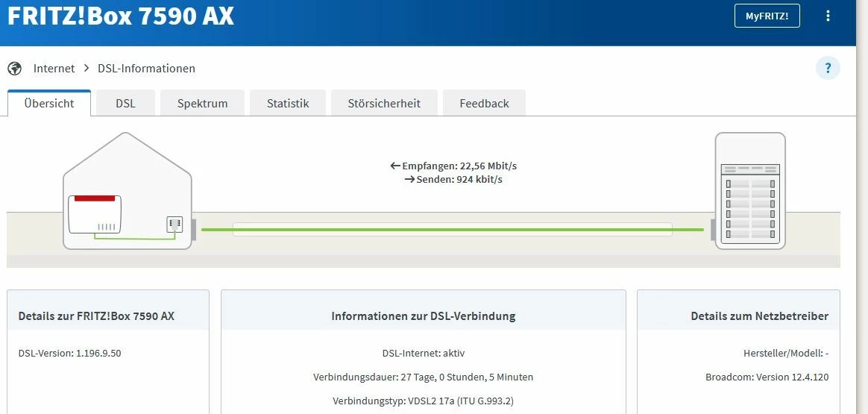Click Details zur FRITZ!Box 7590 AX heading

pyautogui.click(x=96, y=316)
